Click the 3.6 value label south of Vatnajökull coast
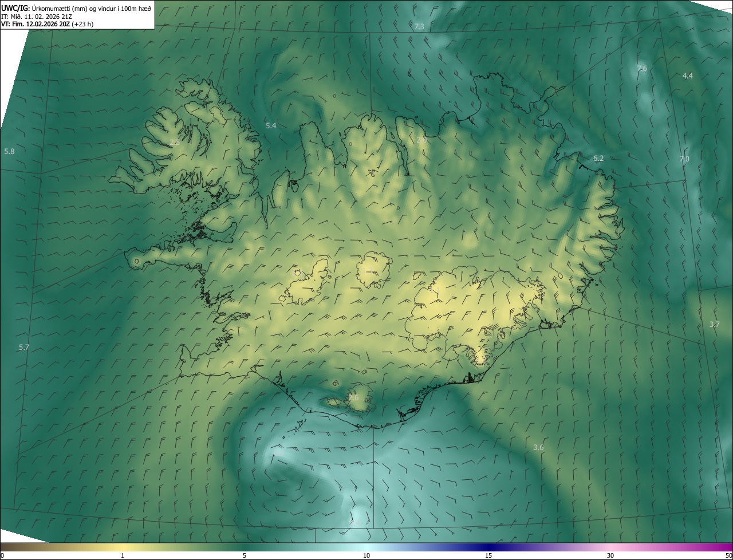 [538, 447]
